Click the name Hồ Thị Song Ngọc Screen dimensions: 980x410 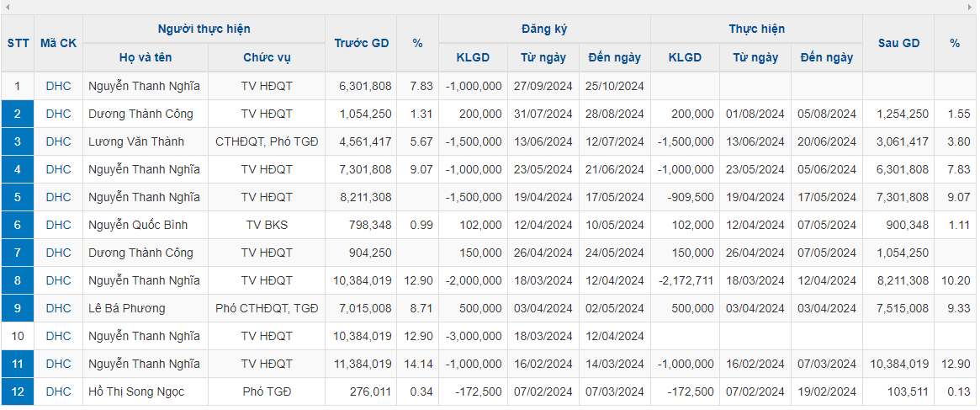(136, 391)
